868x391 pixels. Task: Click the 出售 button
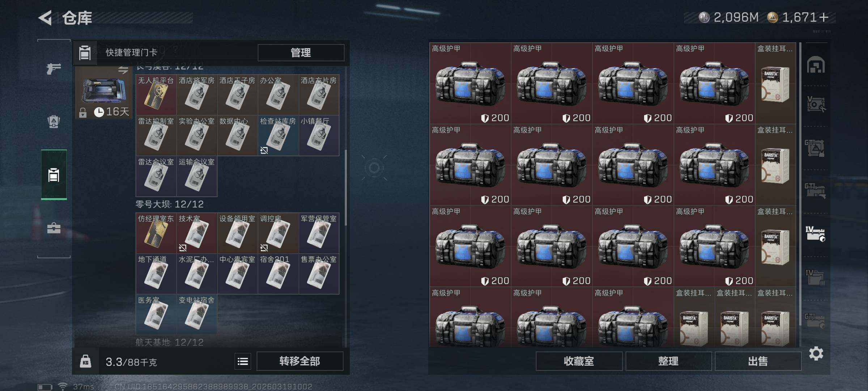click(x=758, y=361)
